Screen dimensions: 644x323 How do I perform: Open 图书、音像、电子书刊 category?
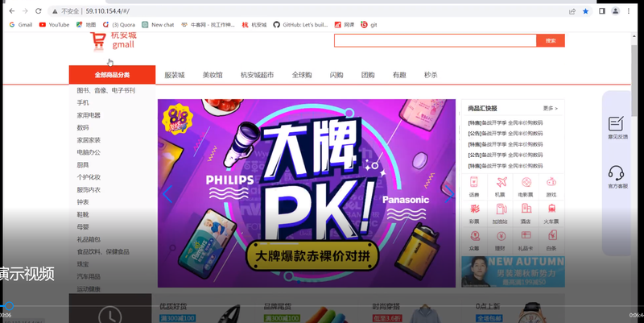[x=106, y=90]
